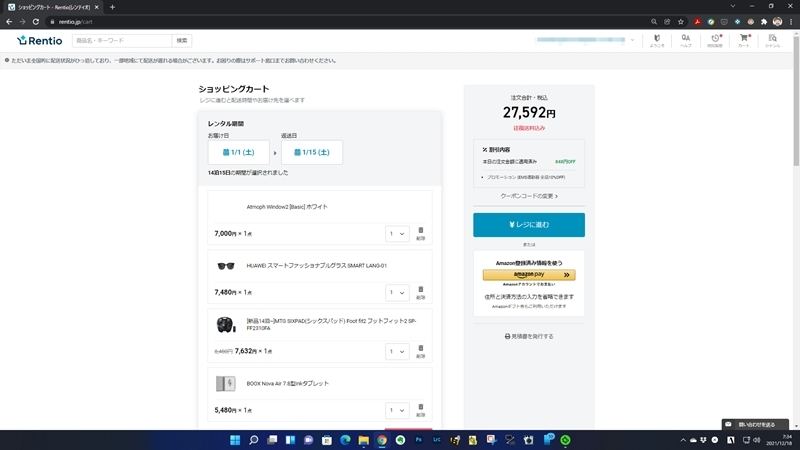Delete SIXPAD Foot Fit2 from cart
The height and width of the screenshot is (450, 800).
click(420, 351)
